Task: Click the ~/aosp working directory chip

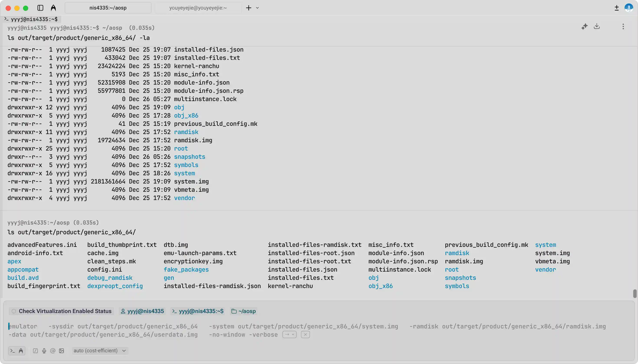Action: [244, 311]
